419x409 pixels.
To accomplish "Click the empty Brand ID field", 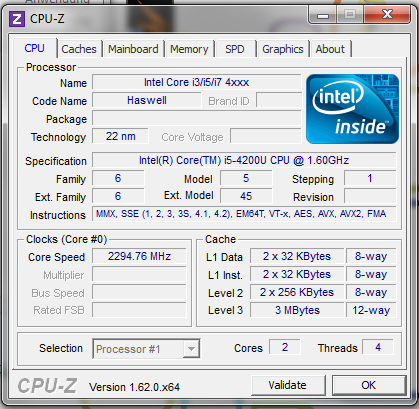I will click(x=278, y=100).
